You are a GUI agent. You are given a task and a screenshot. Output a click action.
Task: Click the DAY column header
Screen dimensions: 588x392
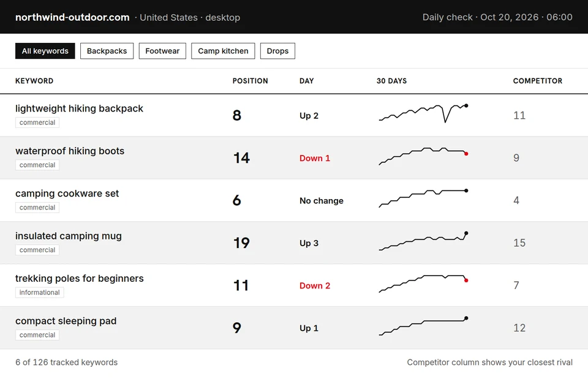click(x=306, y=81)
